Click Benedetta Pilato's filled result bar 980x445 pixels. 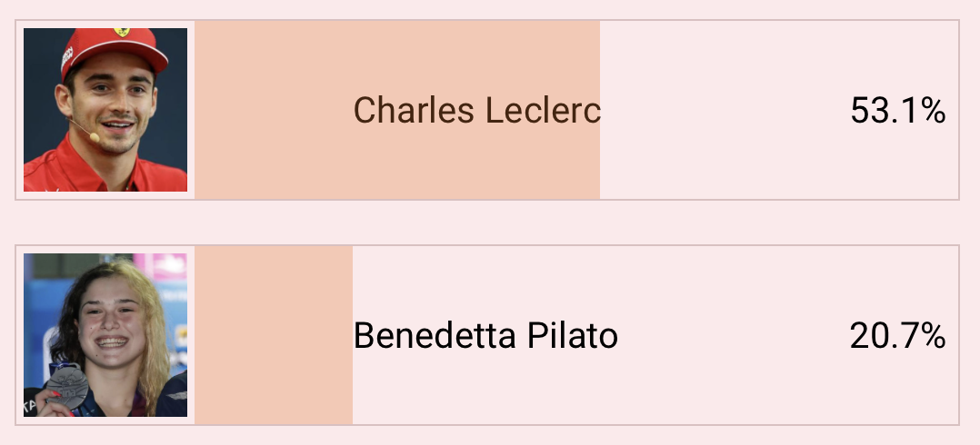coord(274,336)
